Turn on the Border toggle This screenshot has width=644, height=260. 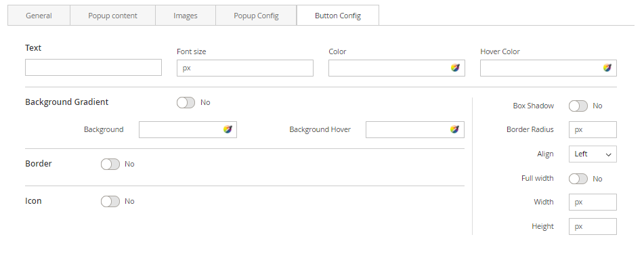(110, 164)
